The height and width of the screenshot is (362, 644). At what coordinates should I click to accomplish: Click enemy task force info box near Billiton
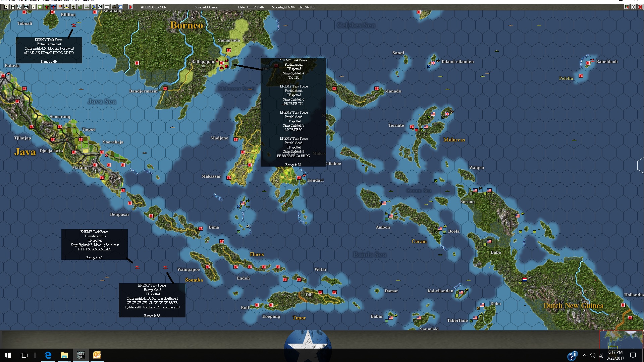(x=49, y=50)
